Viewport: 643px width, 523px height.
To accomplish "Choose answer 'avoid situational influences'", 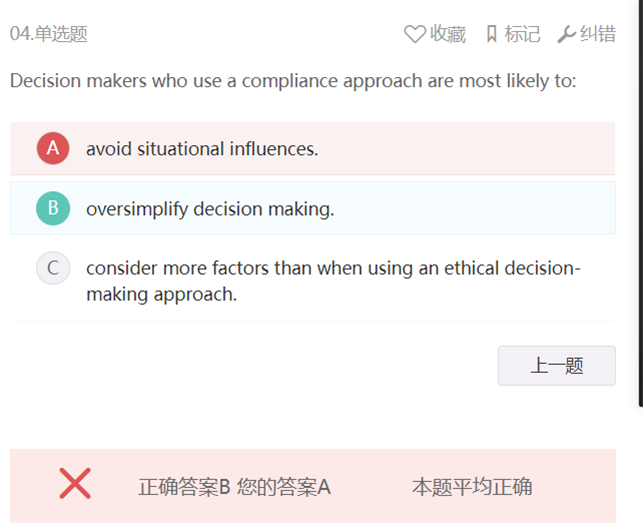I will [202, 148].
